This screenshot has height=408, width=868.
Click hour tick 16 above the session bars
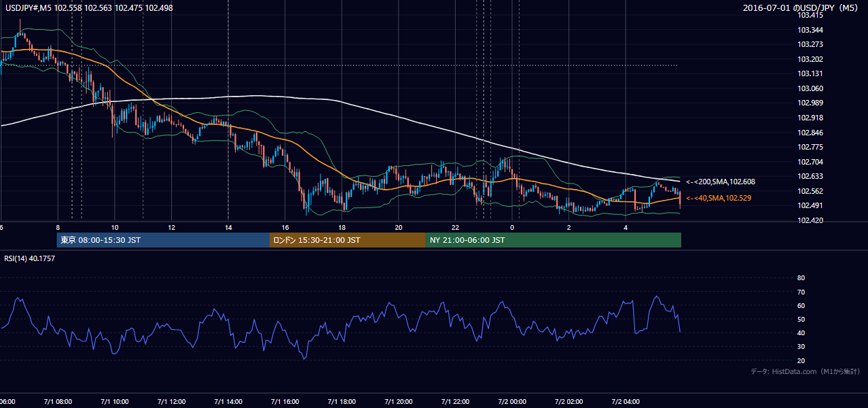[x=285, y=228]
